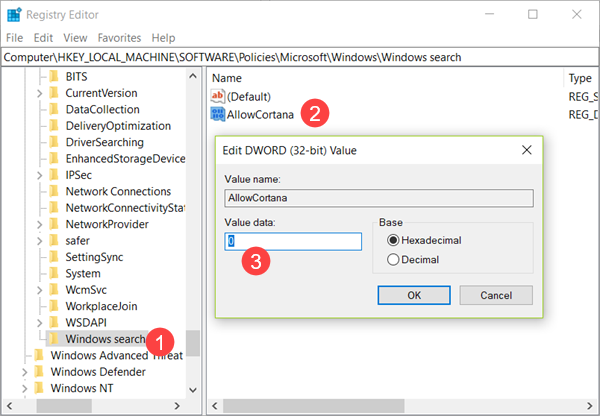This screenshot has width=600, height=416.
Task: Open the File menu
Action: point(15,38)
